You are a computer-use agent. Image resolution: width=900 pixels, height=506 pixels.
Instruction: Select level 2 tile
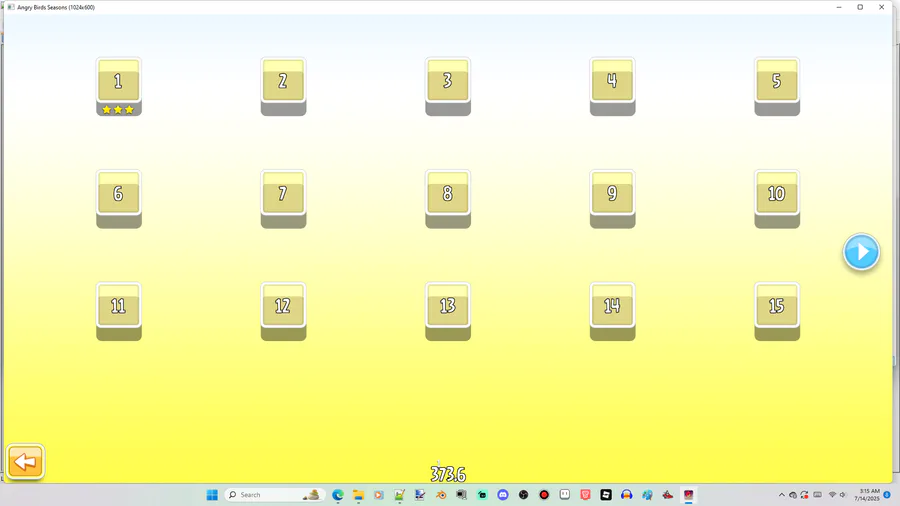pyautogui.click(x=284, y=86)
